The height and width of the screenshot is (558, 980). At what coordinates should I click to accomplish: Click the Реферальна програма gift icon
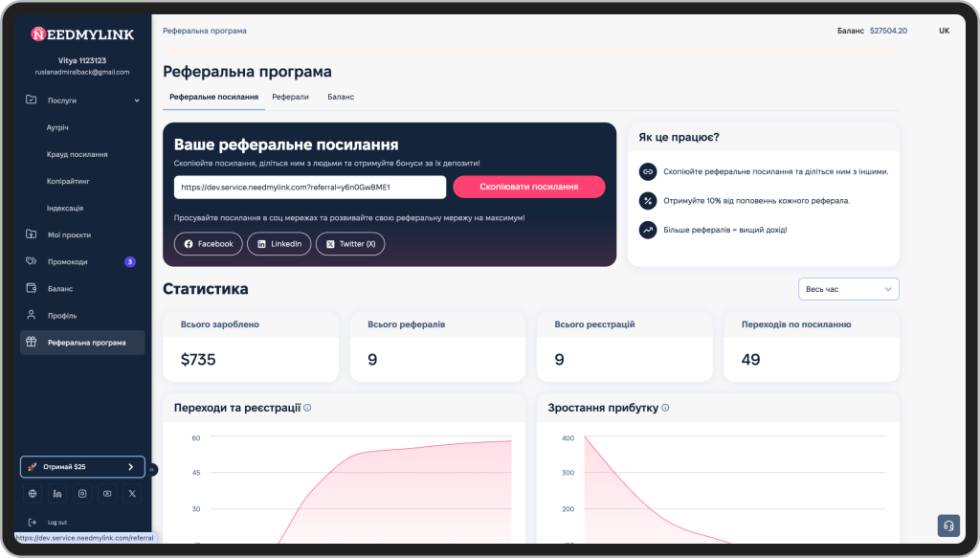click(32, 342)
